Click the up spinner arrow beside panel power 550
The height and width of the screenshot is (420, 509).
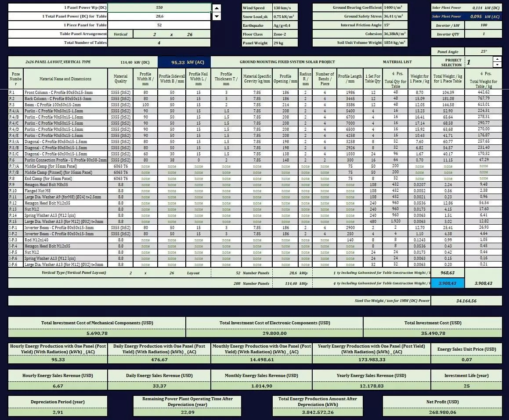click(x=217, y=8)
